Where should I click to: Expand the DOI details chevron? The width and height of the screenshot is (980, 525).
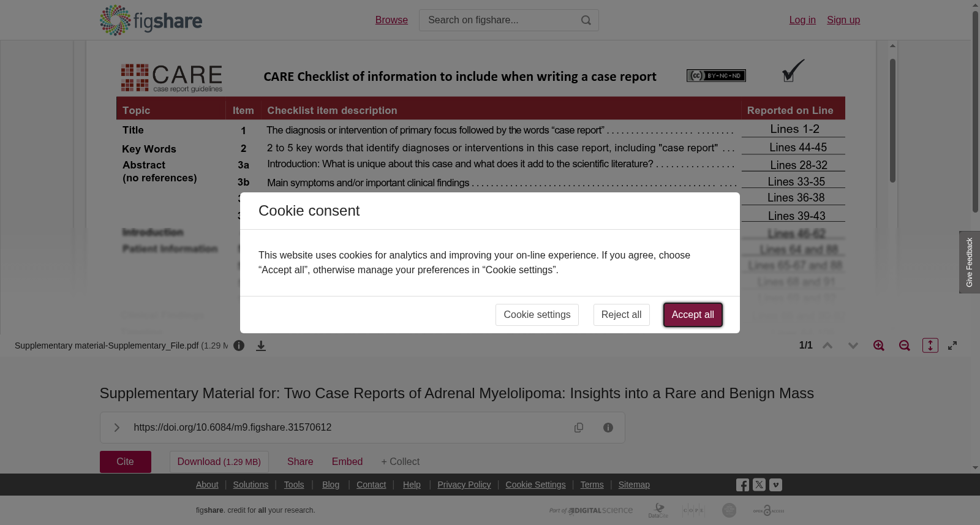pyautogui.click(x=117, y=428)
